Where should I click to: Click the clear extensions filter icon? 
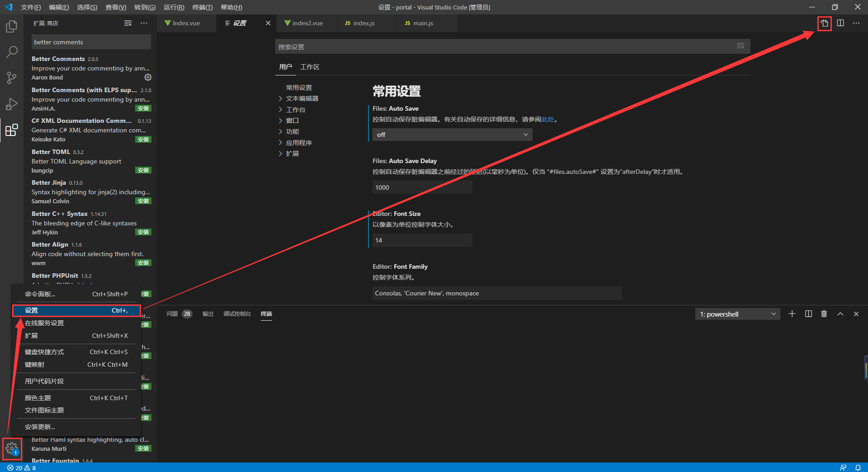pyautogui.click(x=128, y=23)
